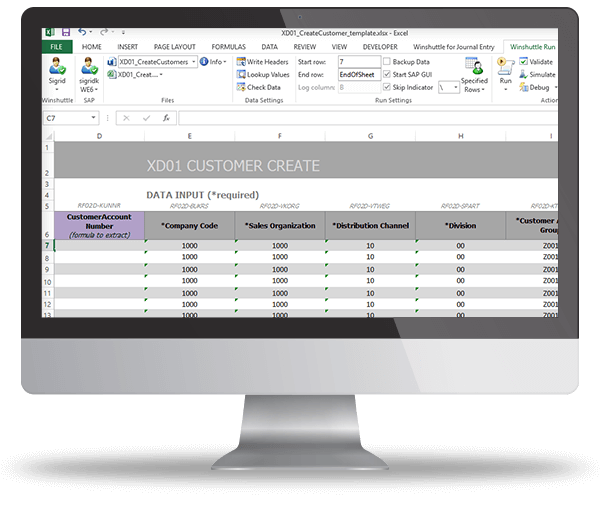Enable the Backup Data checkbox

[386, 61]
